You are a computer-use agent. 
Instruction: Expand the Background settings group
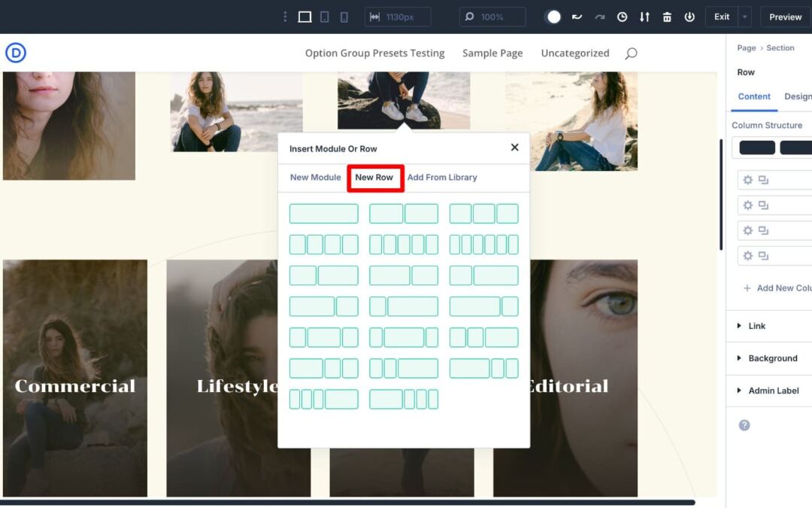pos(772,358)
